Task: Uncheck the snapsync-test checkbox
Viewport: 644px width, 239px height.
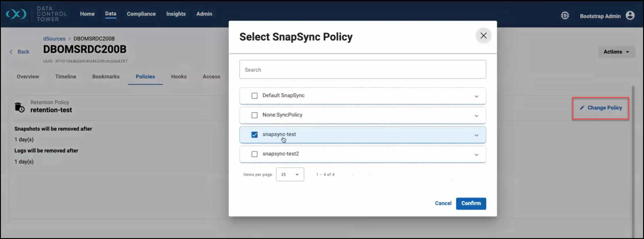Action: tap(254, 135)
